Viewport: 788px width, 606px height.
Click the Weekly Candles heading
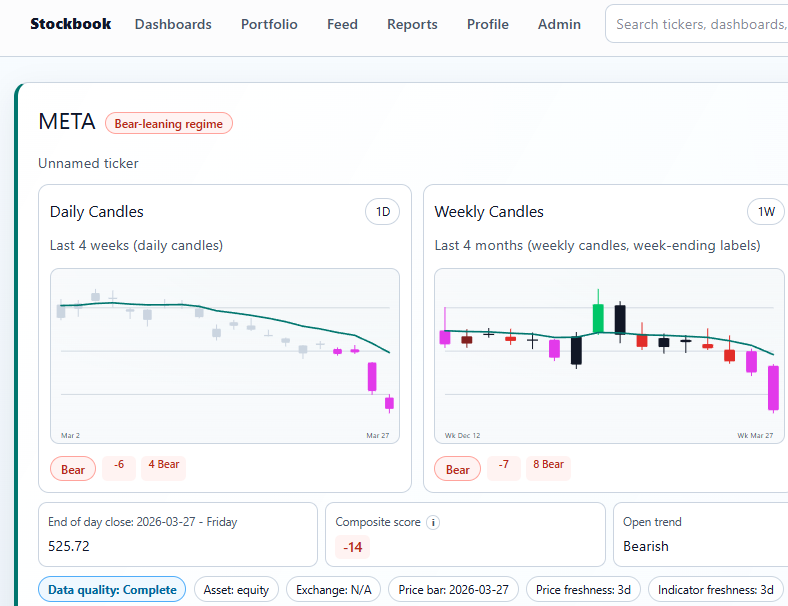click(x=489, y=212)
